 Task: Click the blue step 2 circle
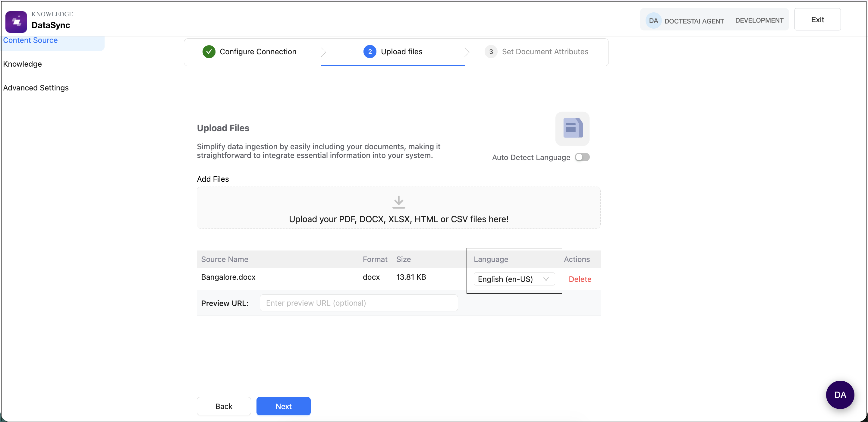click(370, 52)
